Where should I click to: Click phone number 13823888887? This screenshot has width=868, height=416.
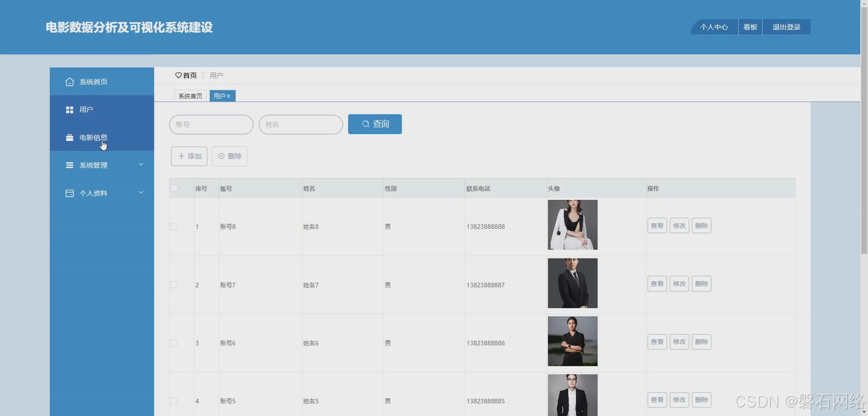tap(486, 285)
